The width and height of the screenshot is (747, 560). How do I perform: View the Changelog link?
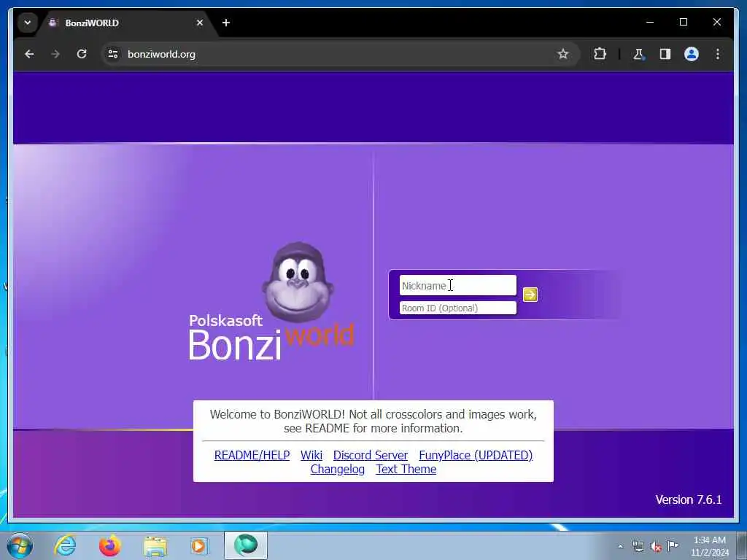pos(338,469)
